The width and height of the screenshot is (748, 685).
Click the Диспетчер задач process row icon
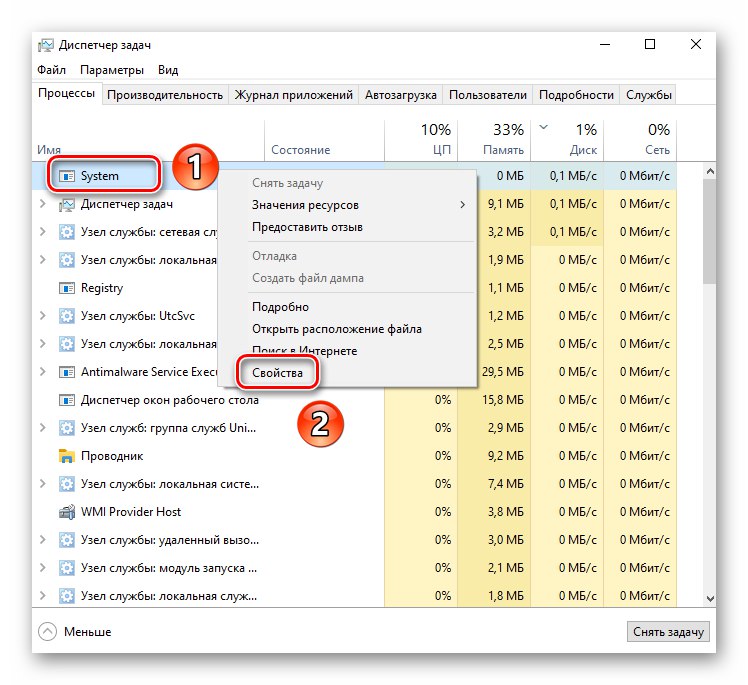67,205
